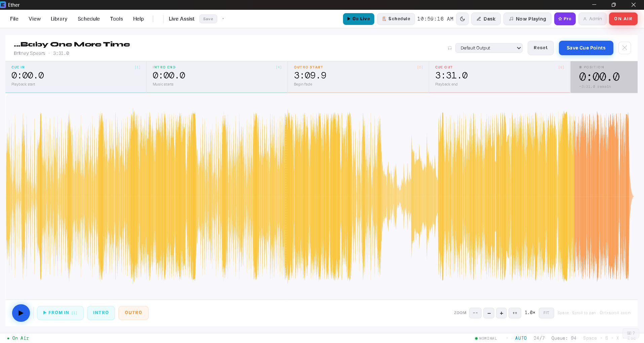Viewport: 644px width, 343px height.
Task: Select the Cue In marker card
Action: 76,77
